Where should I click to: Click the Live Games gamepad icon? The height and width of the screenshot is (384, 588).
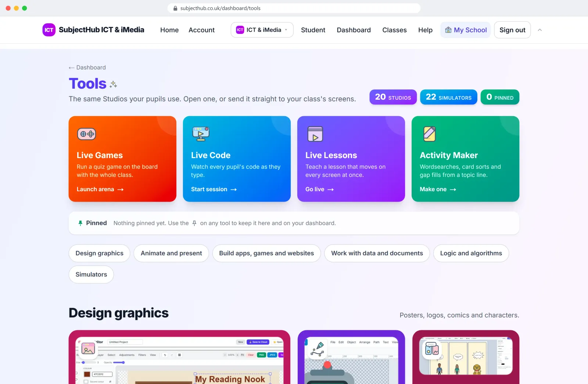click(x=86, y=134)
